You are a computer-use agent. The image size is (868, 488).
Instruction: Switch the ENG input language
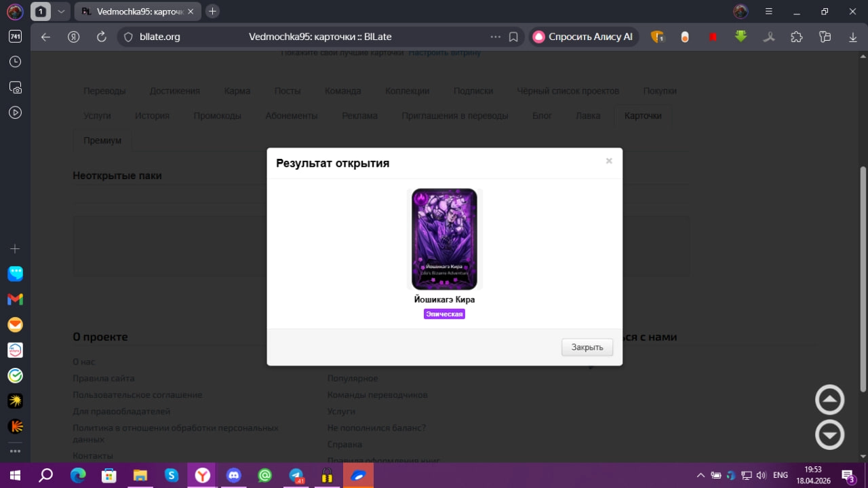(x=781, y=475)
